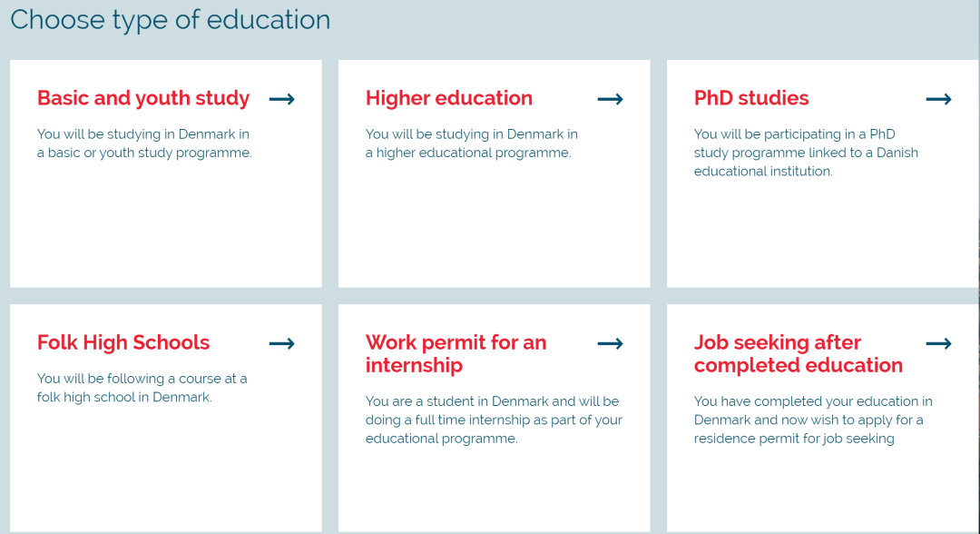Select Work permit for an internship heading
Viewport: 980px width, 534px height.
456,353
